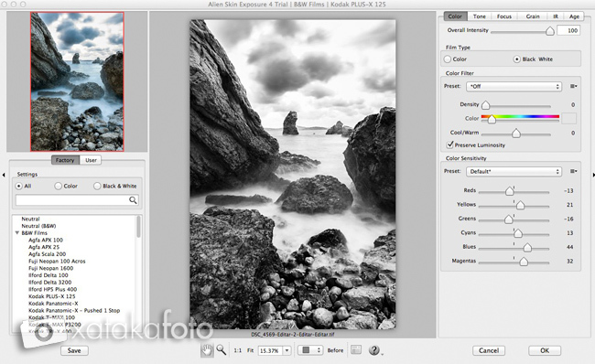Switch to User presets tab

[x=91, y=160]
